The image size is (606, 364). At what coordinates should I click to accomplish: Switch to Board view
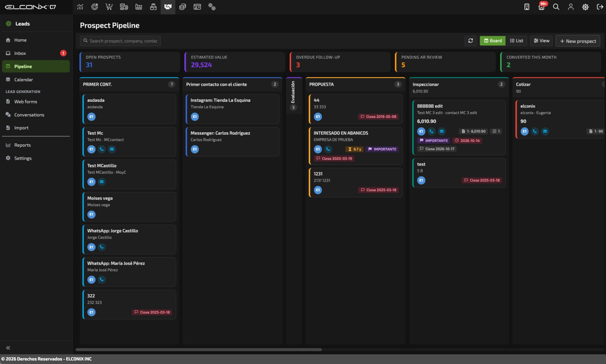pos(493,41)
